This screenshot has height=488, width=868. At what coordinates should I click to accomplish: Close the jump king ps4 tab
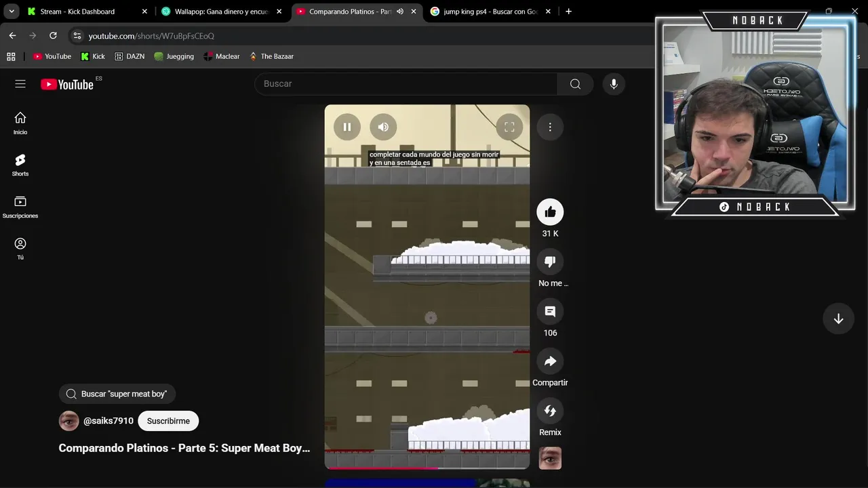[549, 12]
